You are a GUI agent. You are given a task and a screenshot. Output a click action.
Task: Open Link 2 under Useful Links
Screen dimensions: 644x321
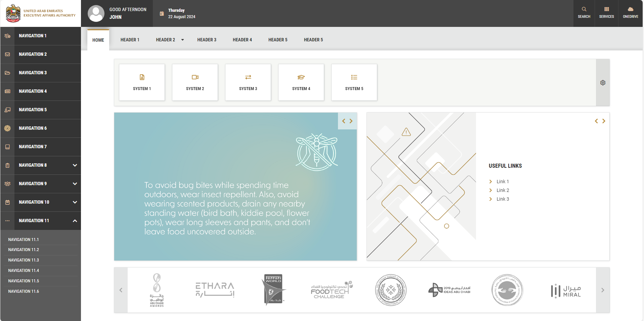pyautogui.click(x=503, y=190)
